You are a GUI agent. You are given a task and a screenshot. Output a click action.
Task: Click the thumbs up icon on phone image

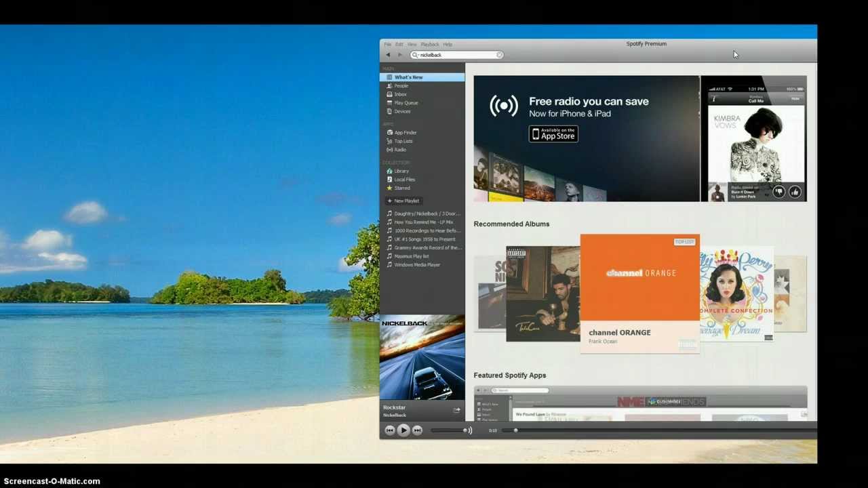click(x=795, y=192)
